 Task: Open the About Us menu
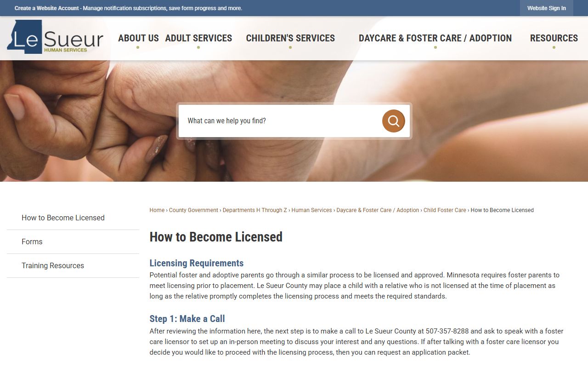[x=138, y=38]
